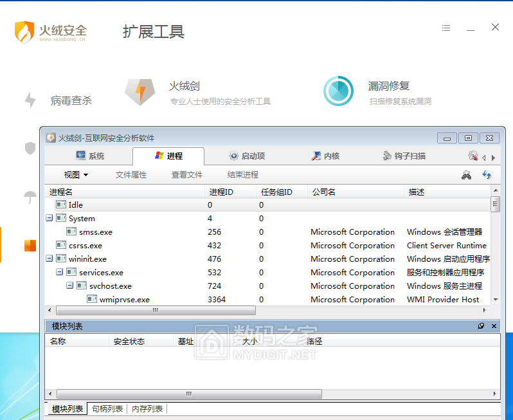513x420 pixels.
Task: Select the shield protection icon in the sidebar
Action: (30, 148)
